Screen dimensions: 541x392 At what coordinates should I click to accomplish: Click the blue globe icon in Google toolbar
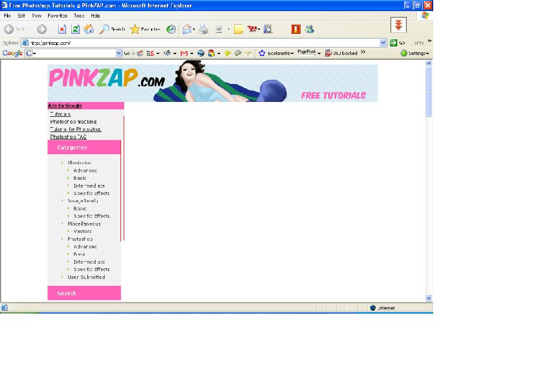[201, 53]
